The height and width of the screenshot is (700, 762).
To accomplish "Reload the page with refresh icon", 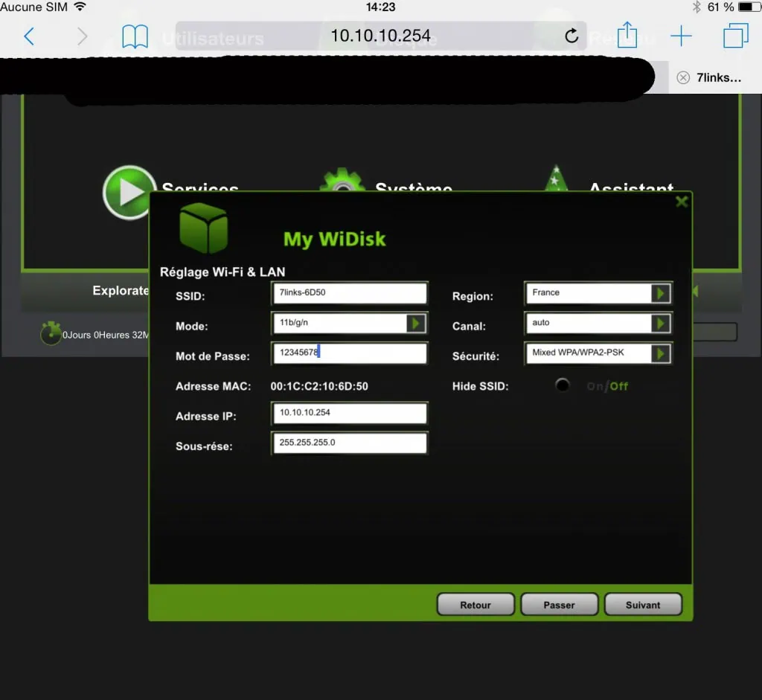I will 571,36.
